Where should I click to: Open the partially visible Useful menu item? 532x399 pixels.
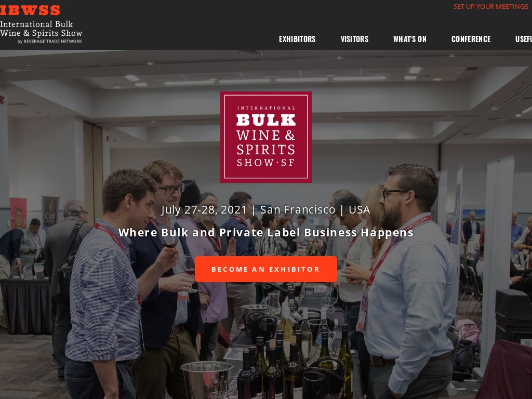pyautogui.click(x=524, y=39)
